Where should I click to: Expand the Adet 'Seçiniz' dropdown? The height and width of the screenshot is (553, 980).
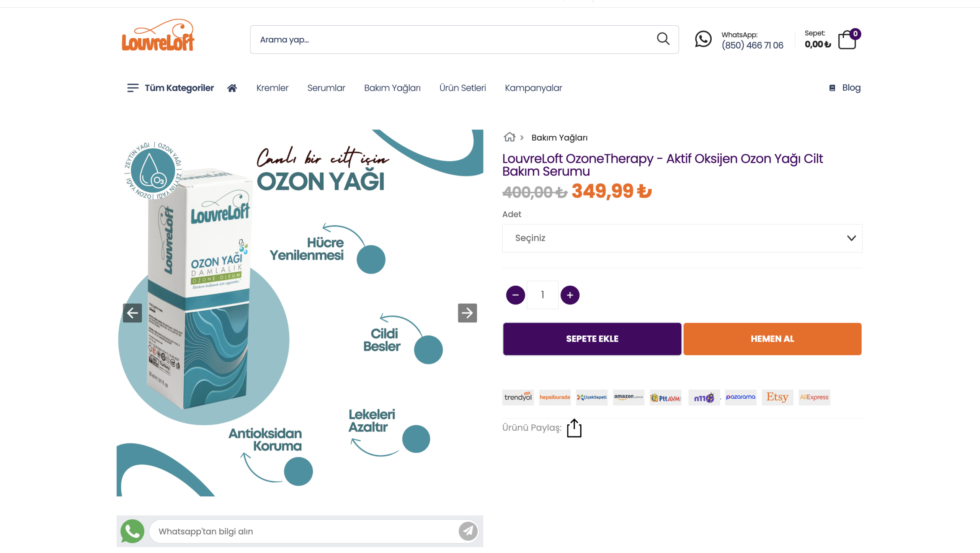[x=682, y=238]
